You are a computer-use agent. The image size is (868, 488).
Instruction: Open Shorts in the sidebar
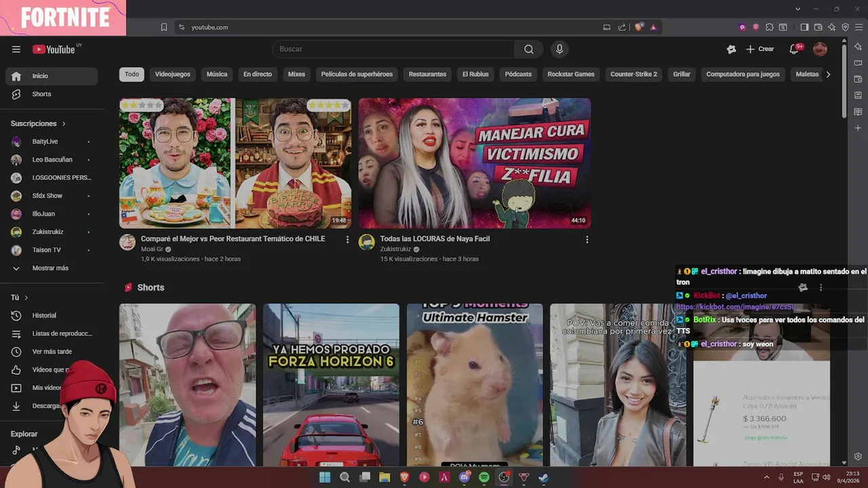(52, 94)
